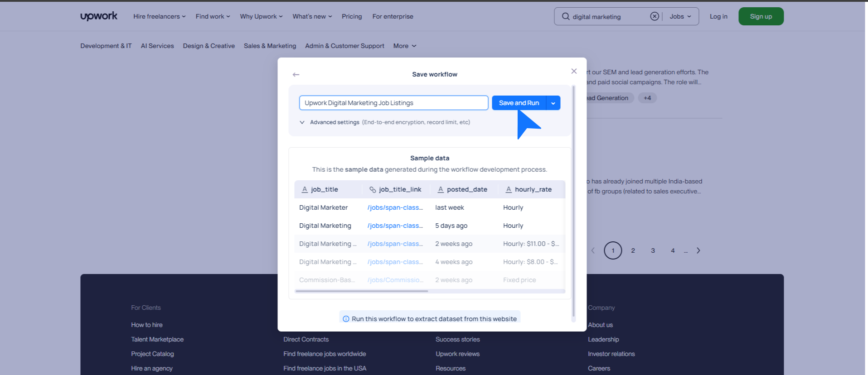868x375 pixels.
Task: Clear the digital marketing search text
Action: coord(654,16)
